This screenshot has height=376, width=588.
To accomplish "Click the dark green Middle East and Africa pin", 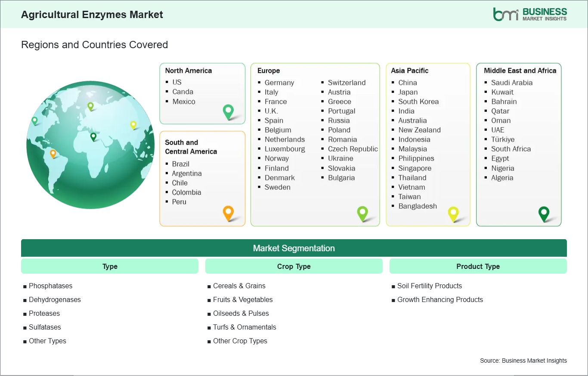I will [x=545, y=213].
